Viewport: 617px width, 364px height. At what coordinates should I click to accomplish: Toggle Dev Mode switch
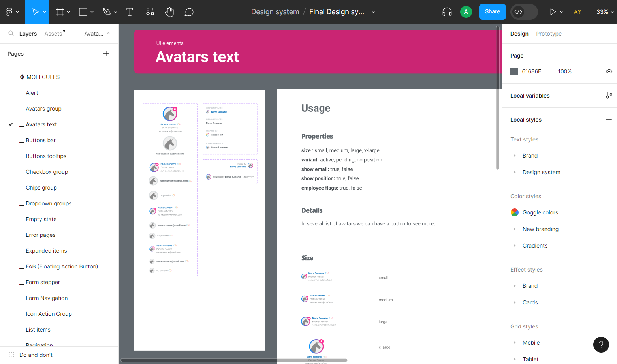point(524,12)
